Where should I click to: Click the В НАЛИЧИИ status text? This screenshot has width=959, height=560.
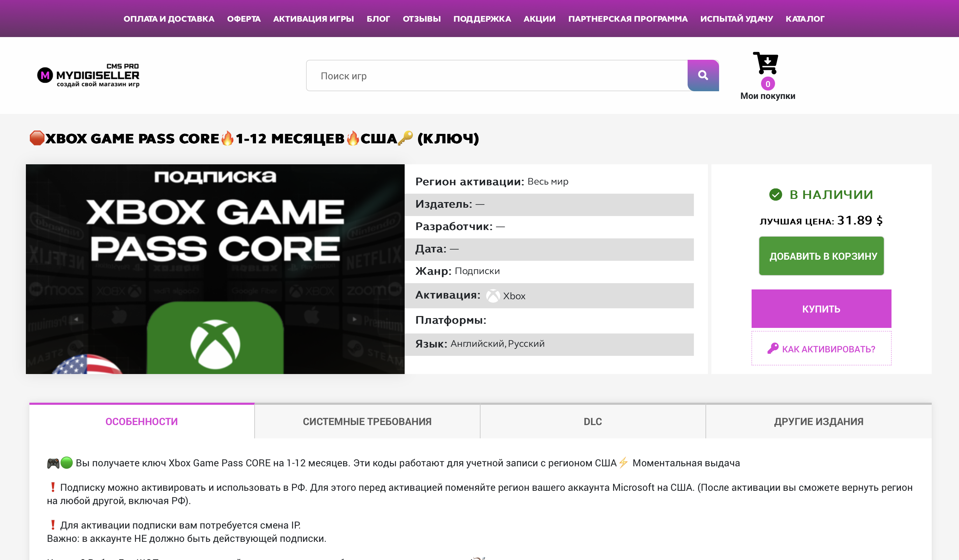pos(831,194)
